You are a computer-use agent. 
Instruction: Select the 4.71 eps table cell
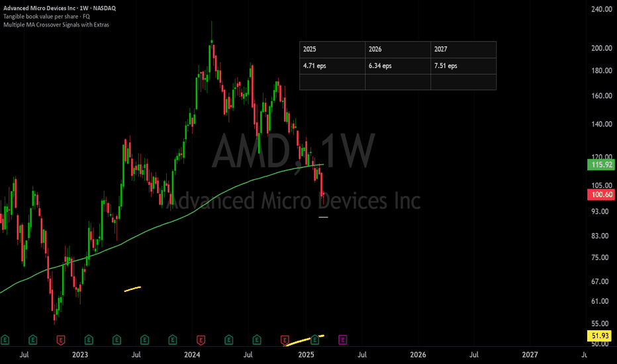coord(332,66)
